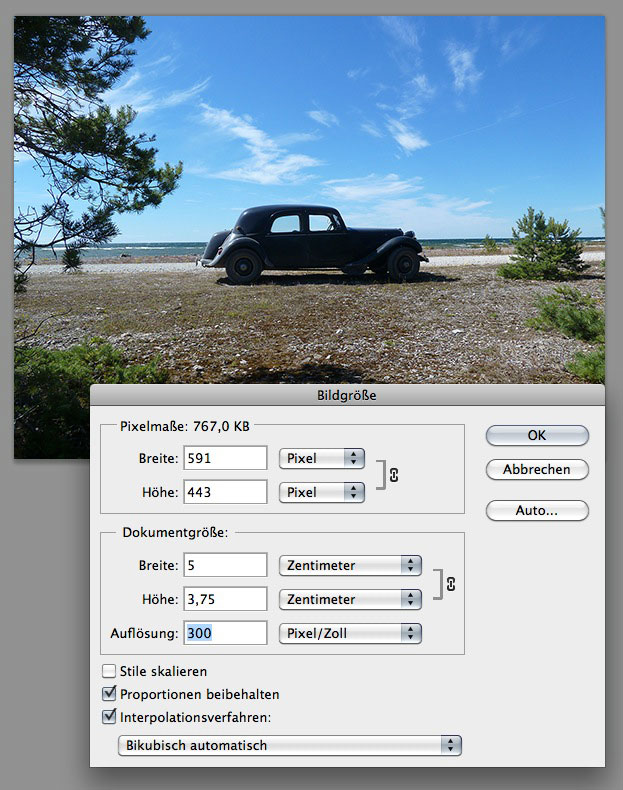Click the Auflösung: label

pyautogui.click(x=145, y=633)
